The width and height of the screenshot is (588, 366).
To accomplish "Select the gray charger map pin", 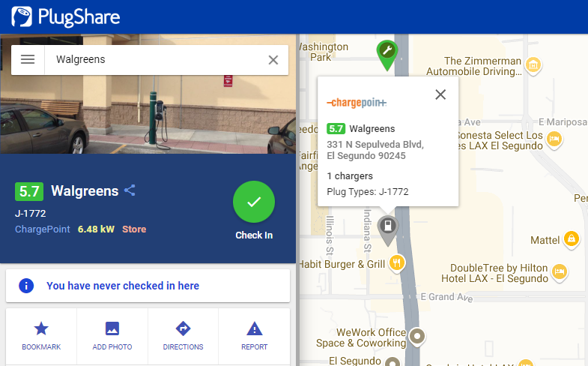I will click(388, 230).
